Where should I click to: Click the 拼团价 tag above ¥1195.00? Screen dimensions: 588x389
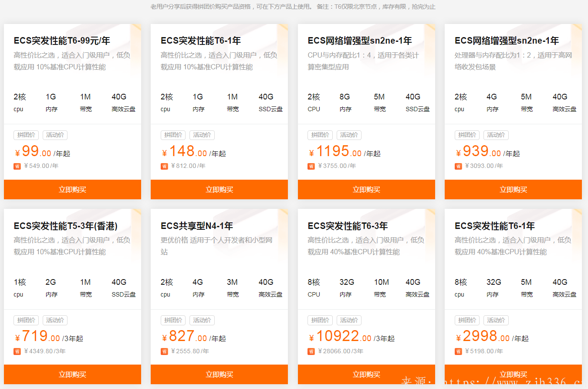[x=320, y=135]
